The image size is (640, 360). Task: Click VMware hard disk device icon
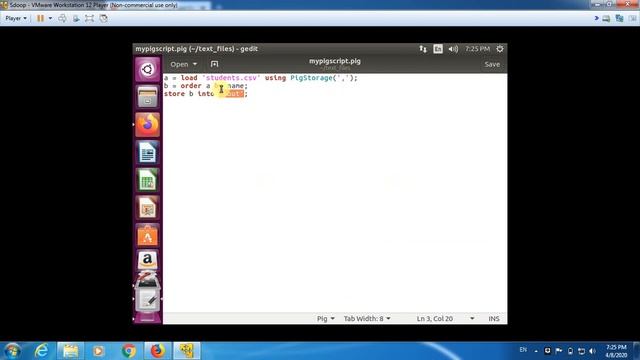click(606, 18)
